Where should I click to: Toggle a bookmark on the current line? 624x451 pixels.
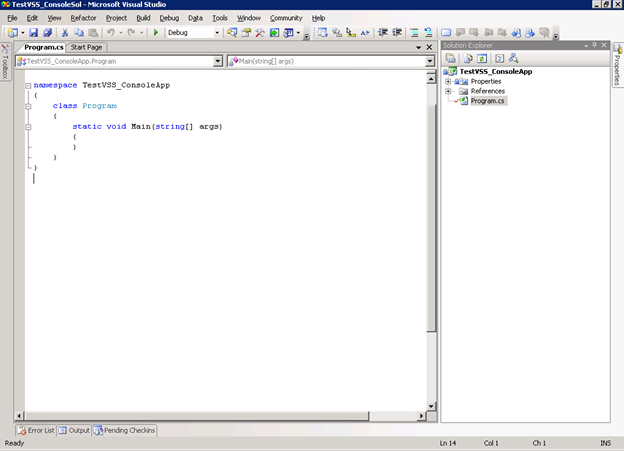446,33
